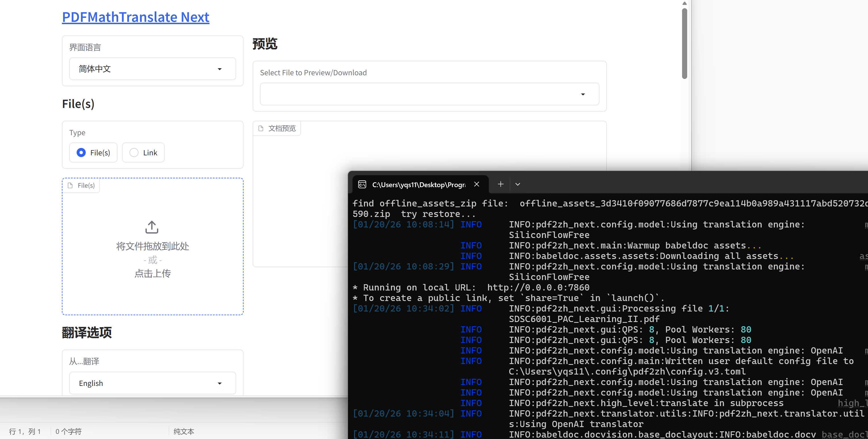Image resolution: width=868 pixels, height=439 pixels.
Task: Click the 文档预览 tab label
Action: coord(282,128)
